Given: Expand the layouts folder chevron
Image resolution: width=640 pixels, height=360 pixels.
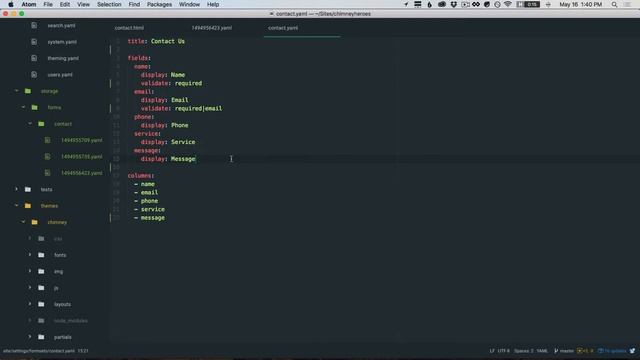Looking at the screenshot, I should (30, 304).
